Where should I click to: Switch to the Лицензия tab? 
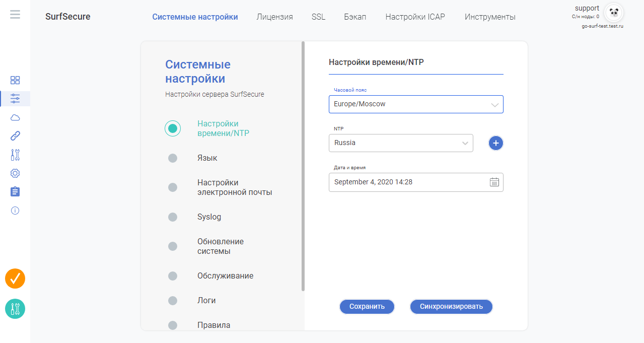tap(274, 17)
